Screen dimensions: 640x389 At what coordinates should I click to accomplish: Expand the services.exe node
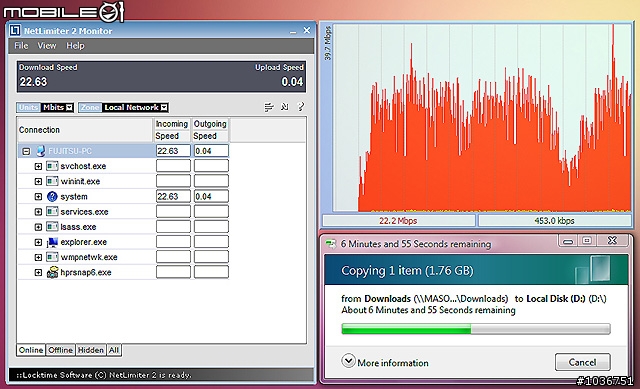(38, 212)
